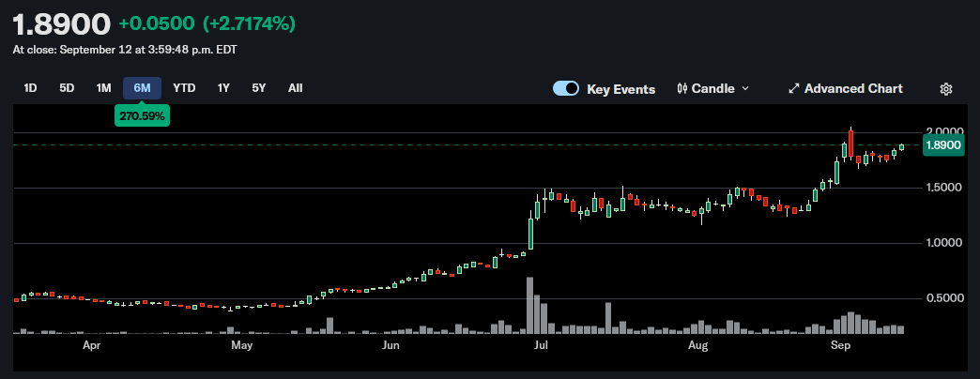This screenshot has width=980, height=379.
Task: Open the Advanced Chart view
Action: [x=846, y=89]
